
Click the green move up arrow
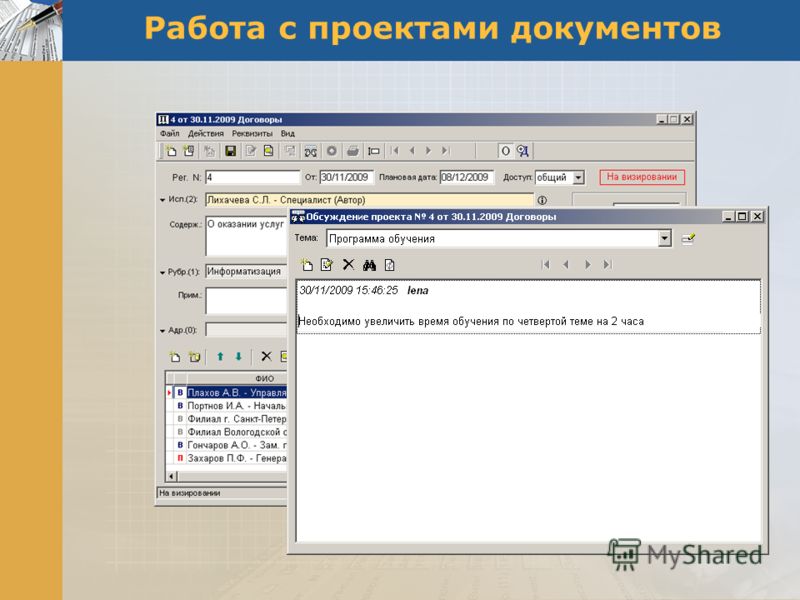pyautogui.click(x=220, y=357)
